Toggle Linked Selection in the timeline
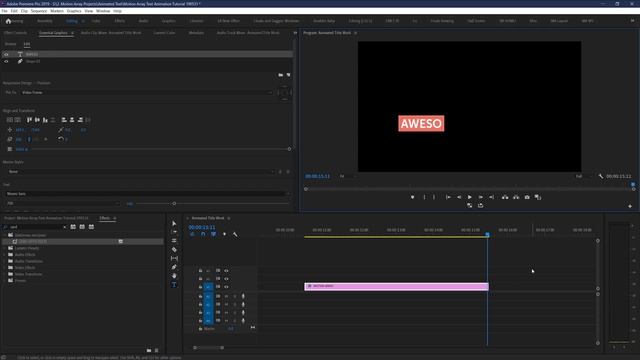 click(x=213, y=234)
